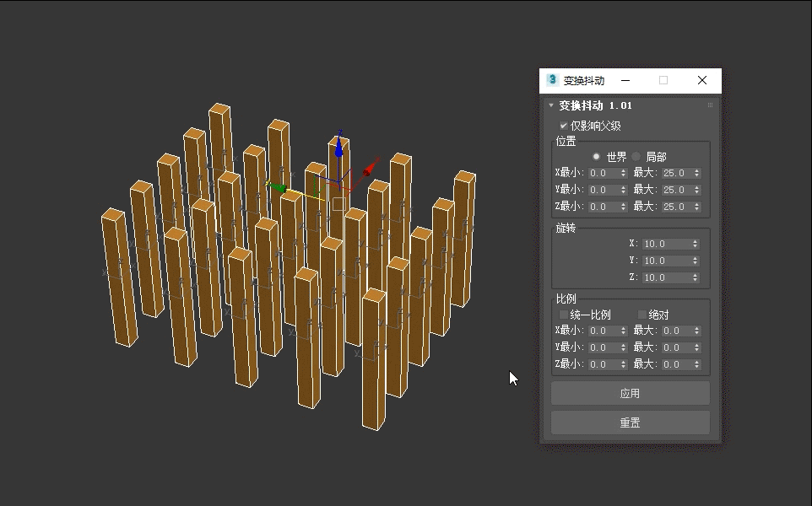This screenshot has width=812, height=506.
Task: Click the rotation X value field
Action: [x=665, y=244]
